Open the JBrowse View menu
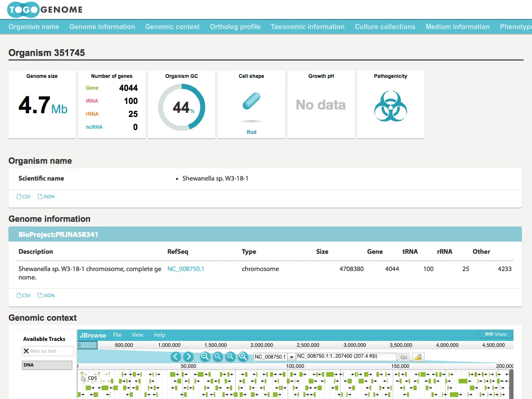The image size is (532, 399). 138,335
